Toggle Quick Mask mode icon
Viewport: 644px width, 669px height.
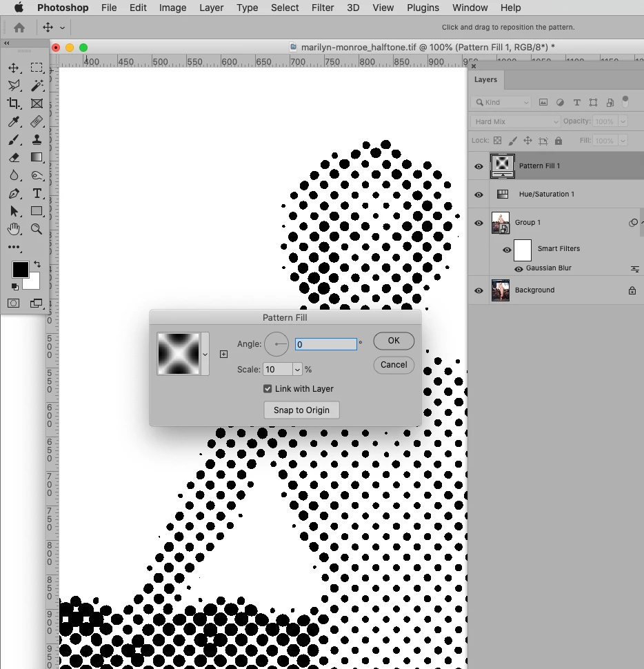14,303
